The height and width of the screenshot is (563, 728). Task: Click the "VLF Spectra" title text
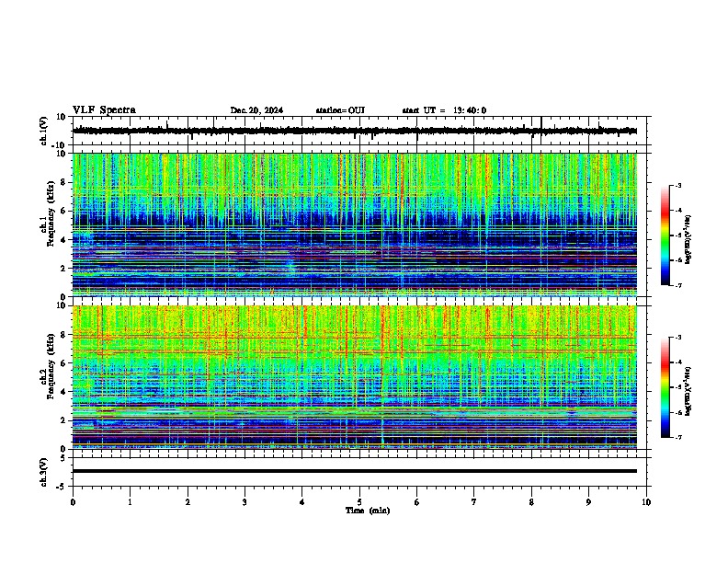click(104, 110)
